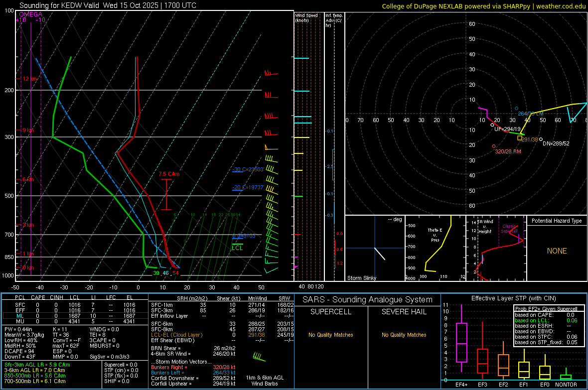Click the 'Bunkers Right =' storm motion label

click(x=169, y=367)
